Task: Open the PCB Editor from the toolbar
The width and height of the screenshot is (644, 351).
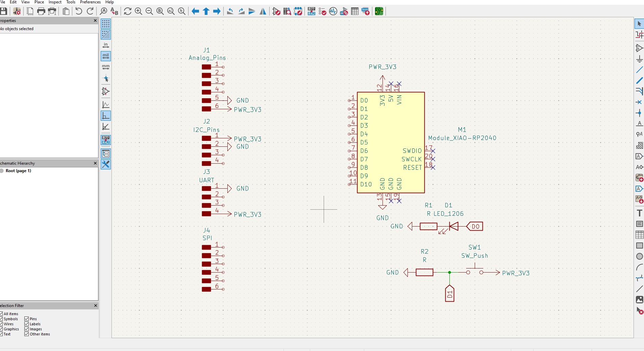Action: [x=379, y=11]
